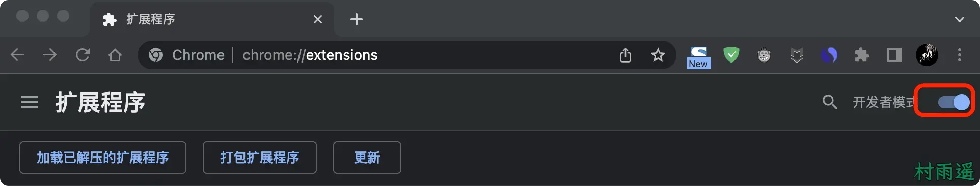
Task: Open the green shield extension
Action: point(731,55)
